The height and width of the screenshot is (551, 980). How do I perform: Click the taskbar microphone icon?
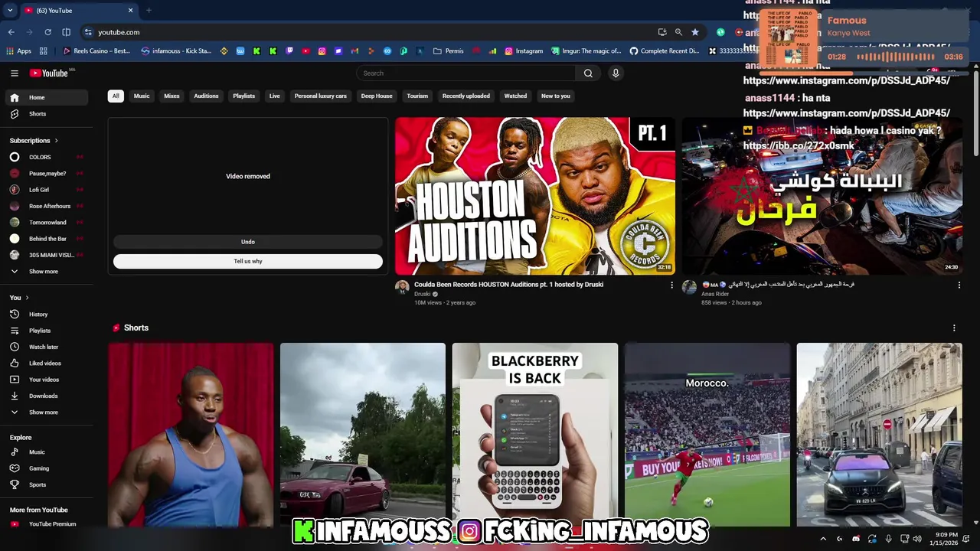[889, 539]
